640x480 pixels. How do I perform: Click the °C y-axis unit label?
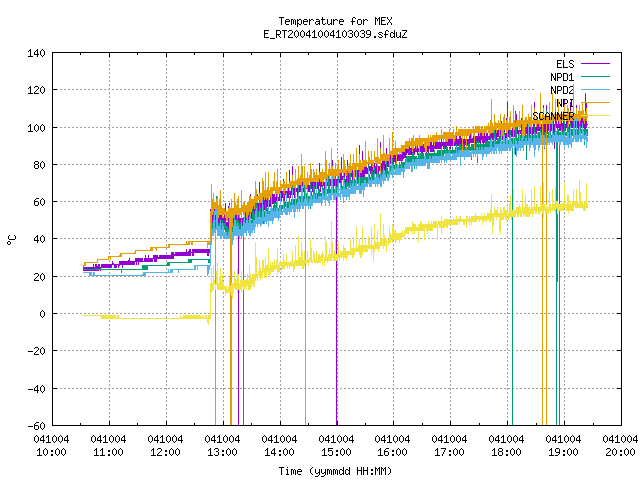point(11,240)
